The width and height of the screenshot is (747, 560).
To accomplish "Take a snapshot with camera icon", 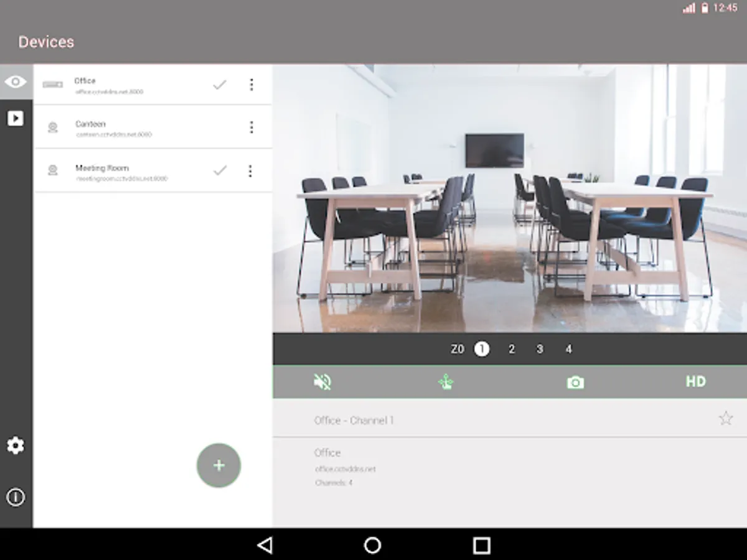I will point(576,383).
